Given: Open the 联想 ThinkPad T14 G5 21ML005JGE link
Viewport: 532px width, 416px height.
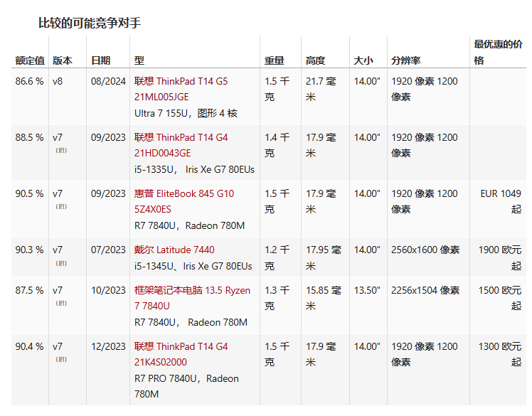Looking at the screenshot, I should 181,89.
